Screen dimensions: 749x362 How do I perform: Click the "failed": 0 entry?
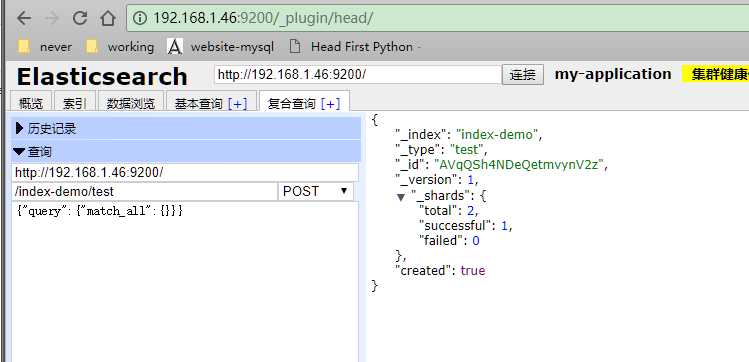click(449, 241)
